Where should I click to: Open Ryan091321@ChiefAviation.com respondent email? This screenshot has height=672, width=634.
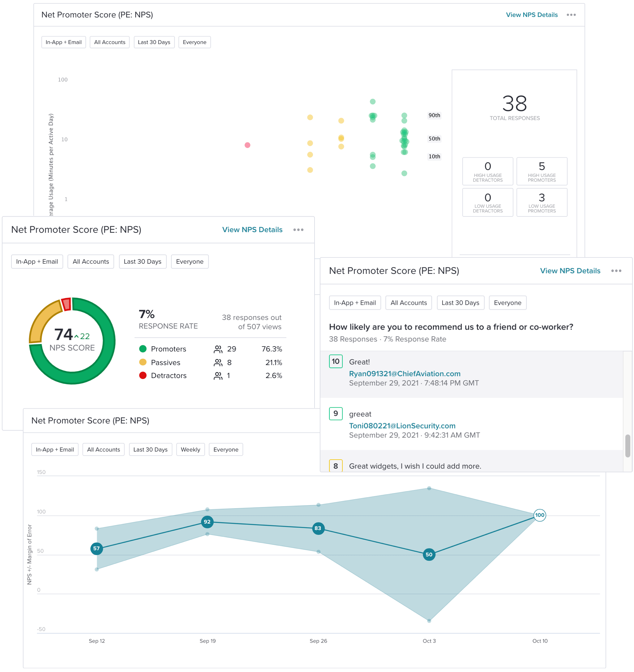click(x=405, y=373)
